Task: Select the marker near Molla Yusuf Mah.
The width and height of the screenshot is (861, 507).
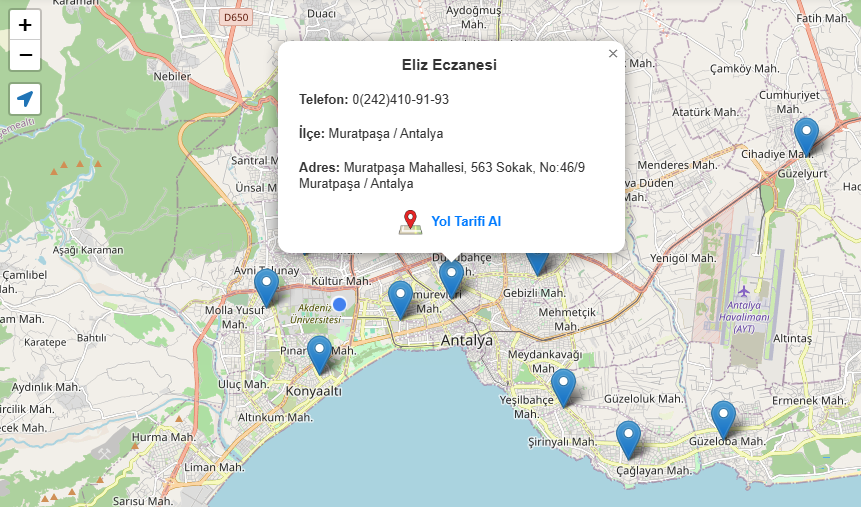Action: point(266,287)
